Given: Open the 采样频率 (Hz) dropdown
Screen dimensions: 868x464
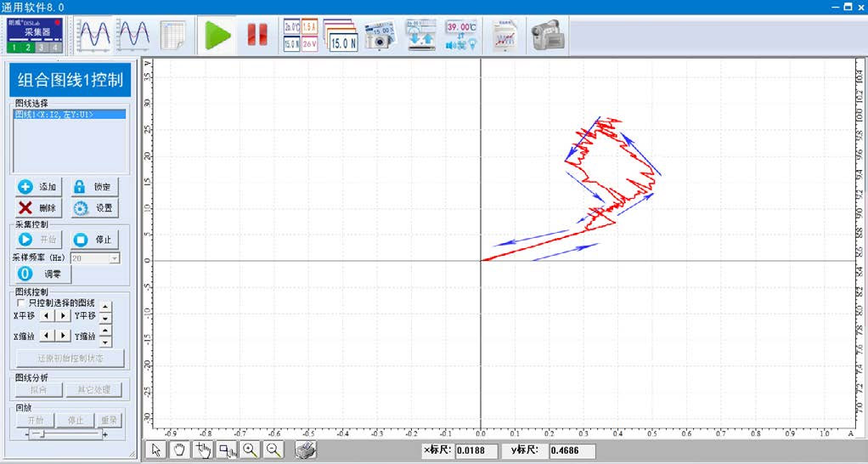Looking at the screenshot, I should [114, 257].
